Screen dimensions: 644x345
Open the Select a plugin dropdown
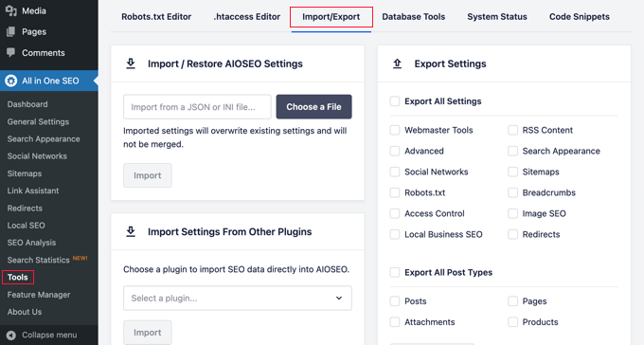pos(238,299)
